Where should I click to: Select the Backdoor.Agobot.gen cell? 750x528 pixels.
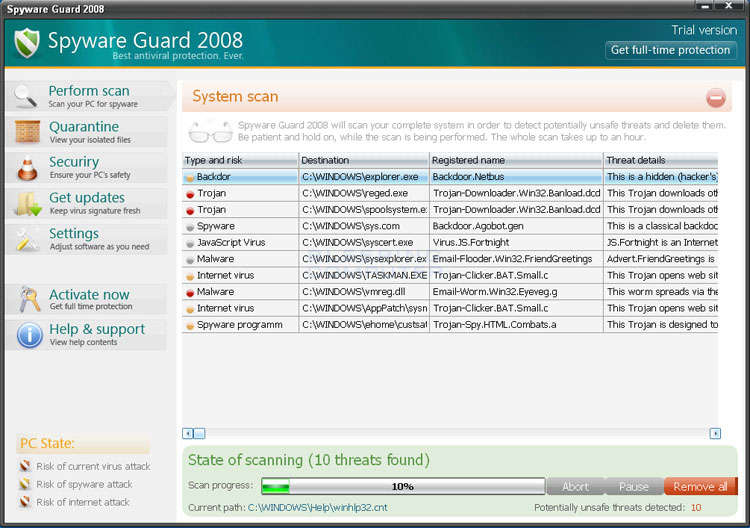click(517, 226)
